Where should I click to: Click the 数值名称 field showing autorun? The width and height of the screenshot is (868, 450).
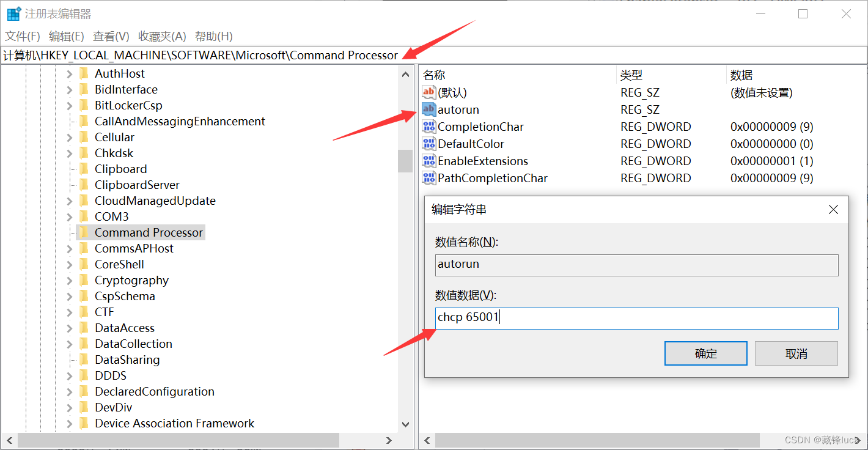pyautogui.click(x=636, y=265)
